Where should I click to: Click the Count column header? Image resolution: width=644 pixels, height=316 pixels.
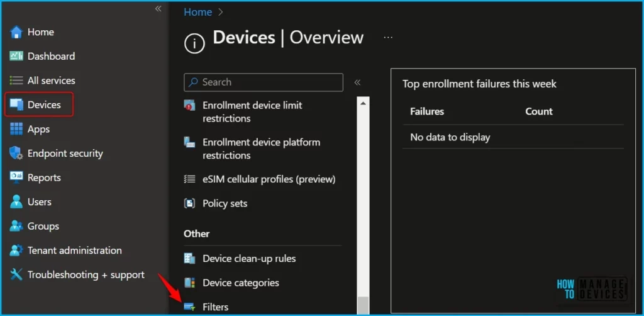tap(539, 111)
